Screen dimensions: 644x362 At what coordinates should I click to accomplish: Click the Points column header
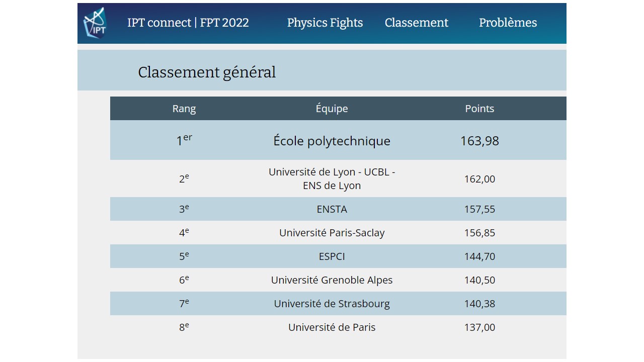[479, 109]
